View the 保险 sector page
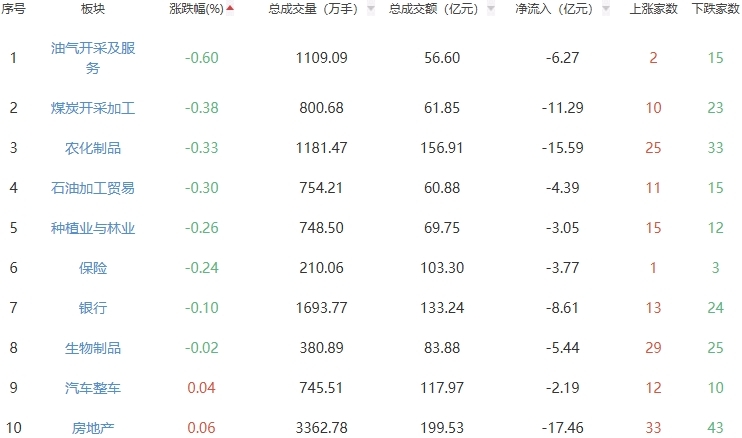742x438 pixels. tap(93, 268)
